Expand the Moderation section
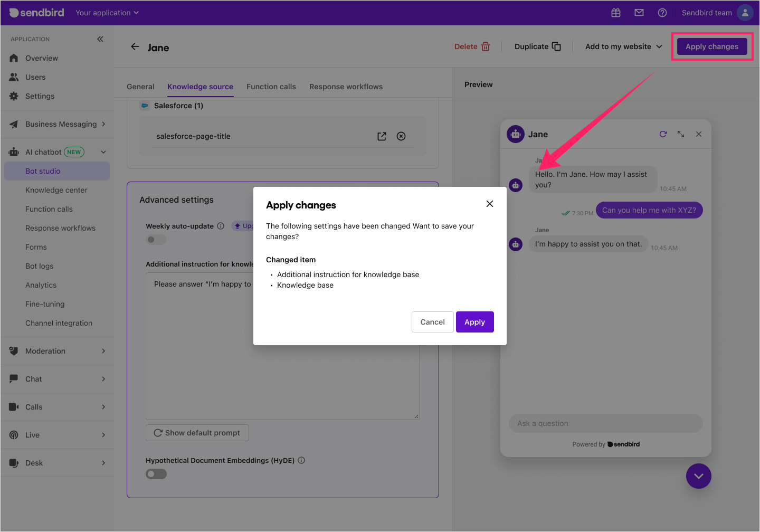This screenshot has width=760, height=532. (x=57, y=351)
